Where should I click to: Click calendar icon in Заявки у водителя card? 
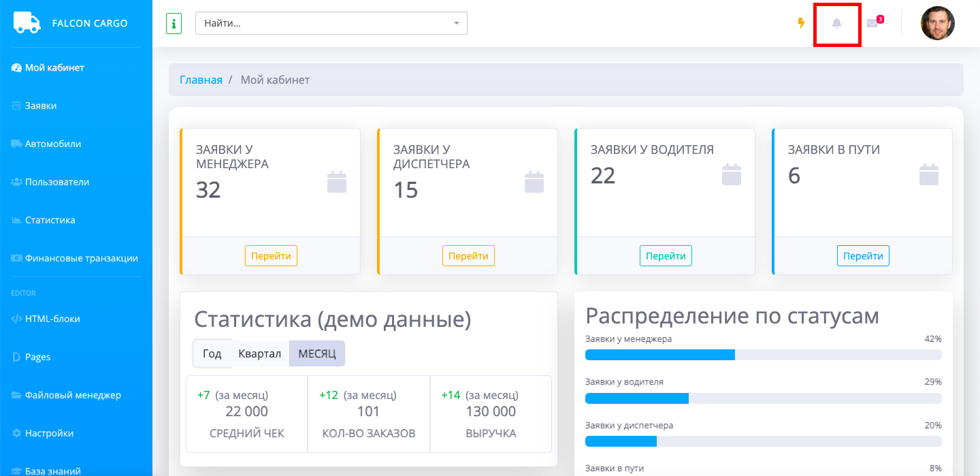coord(731,174)
